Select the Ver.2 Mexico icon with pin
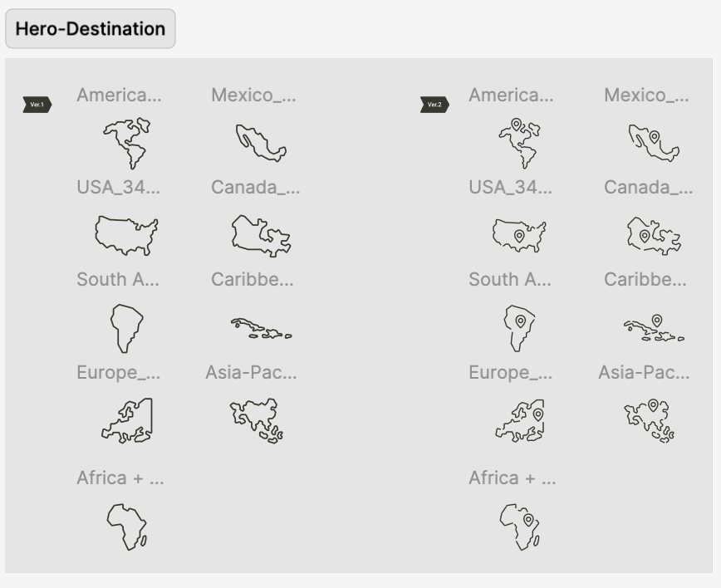Screen dimensions: 721x588 pyautogui.click(x=654, y=143)
